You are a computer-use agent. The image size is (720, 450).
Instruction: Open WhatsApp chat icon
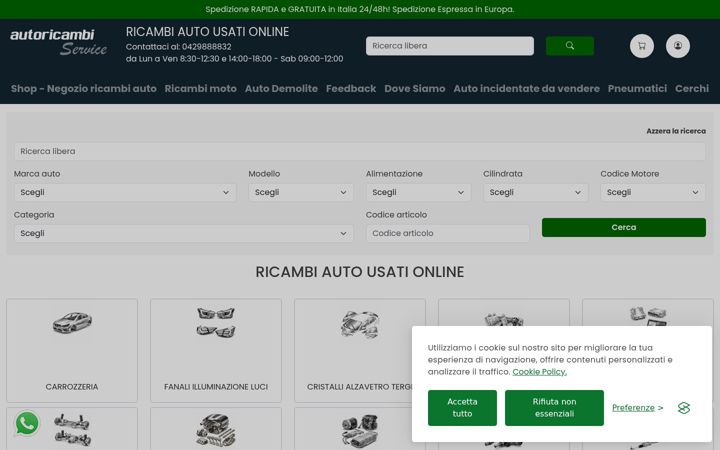pos(27,423)
